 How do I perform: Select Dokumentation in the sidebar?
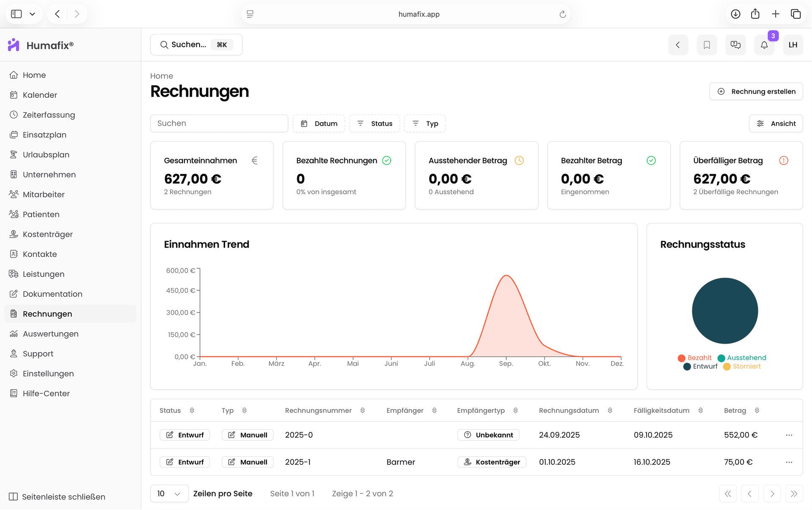pos(52,294)
